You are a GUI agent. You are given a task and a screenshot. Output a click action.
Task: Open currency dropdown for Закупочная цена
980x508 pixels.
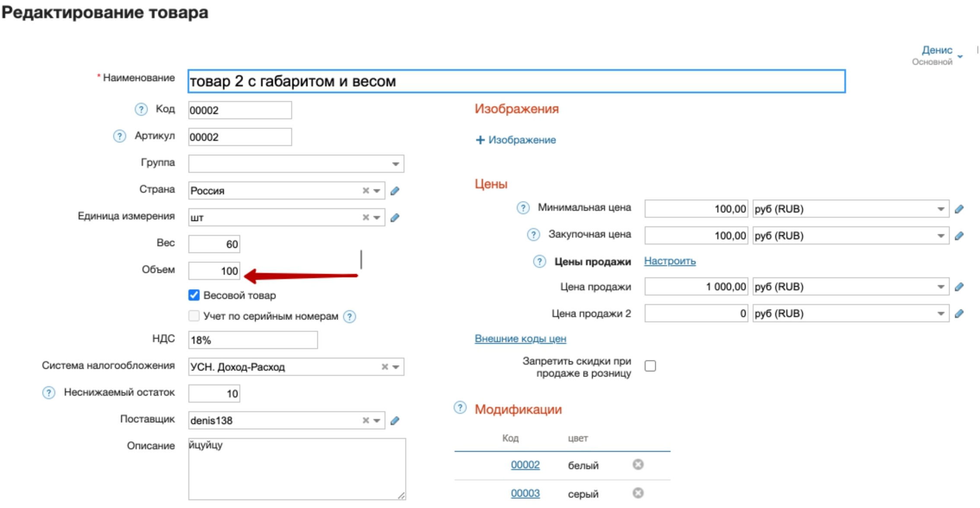point(940,236)
